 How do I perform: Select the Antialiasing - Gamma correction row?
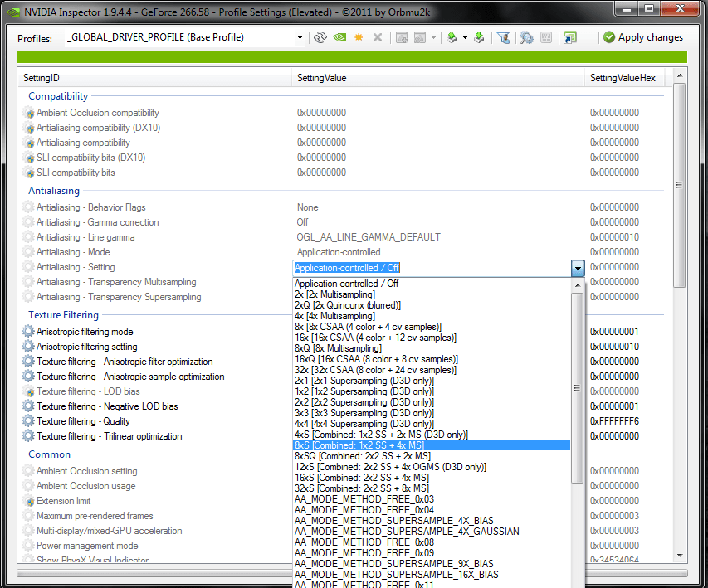click(341, 222)
